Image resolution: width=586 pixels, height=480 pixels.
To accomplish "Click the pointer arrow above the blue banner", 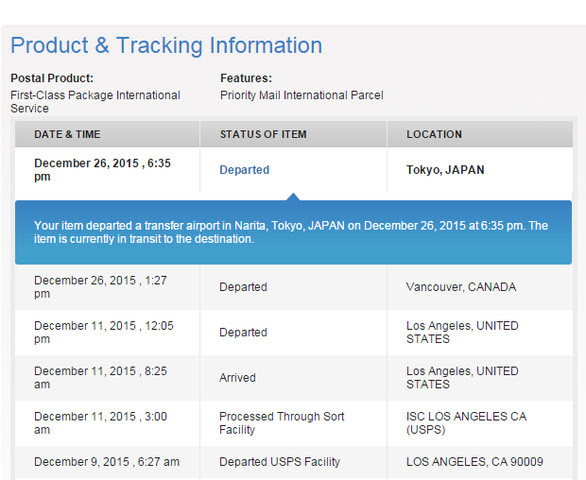I will (x=293, y=197).
